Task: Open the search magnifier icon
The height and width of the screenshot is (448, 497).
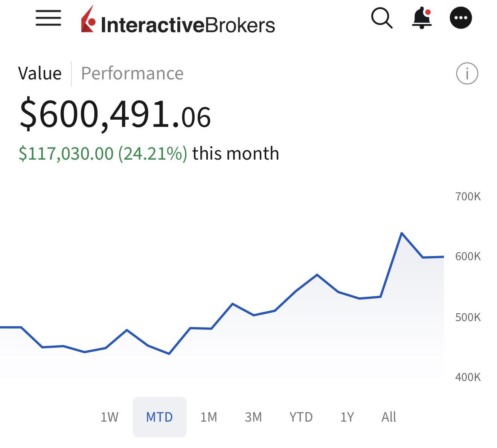Action: point(381,18)
